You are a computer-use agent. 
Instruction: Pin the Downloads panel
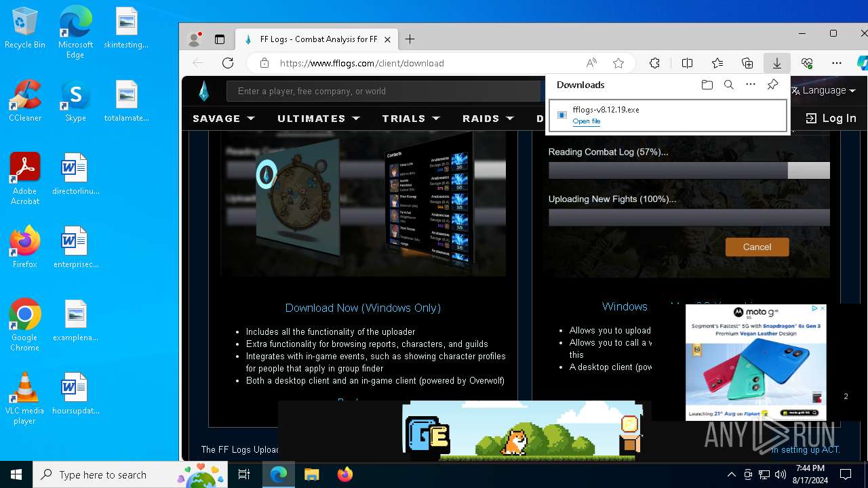[772, 85]
